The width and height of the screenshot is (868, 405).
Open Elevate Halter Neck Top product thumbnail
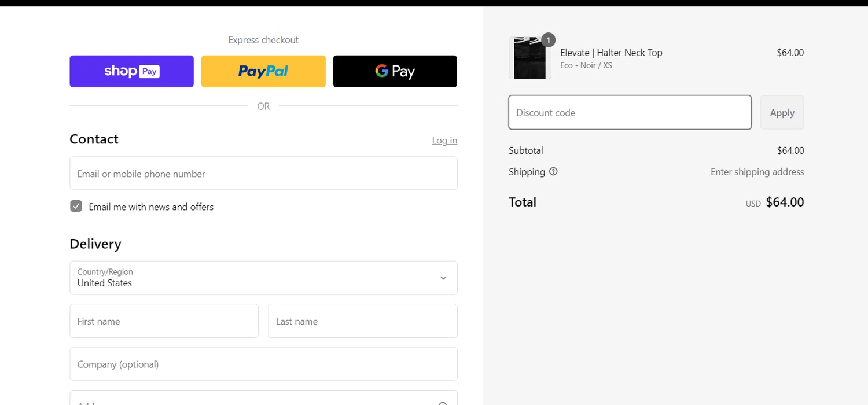(530, 58)
